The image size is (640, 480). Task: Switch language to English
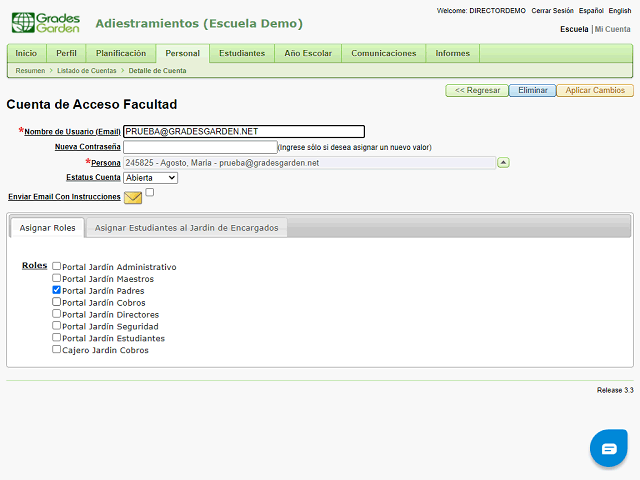pyautogui.click(x=619, y=10)
